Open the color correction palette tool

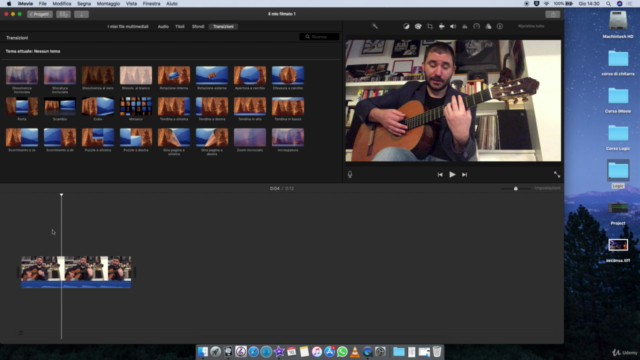[x=418, y=26]
